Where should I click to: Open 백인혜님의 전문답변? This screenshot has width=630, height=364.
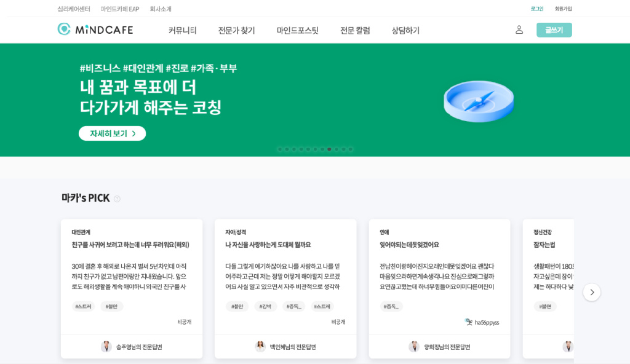tap(293, 347)
